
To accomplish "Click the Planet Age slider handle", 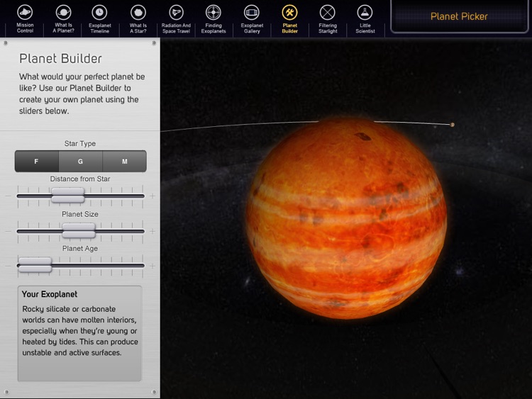I will tap(35, 265).
